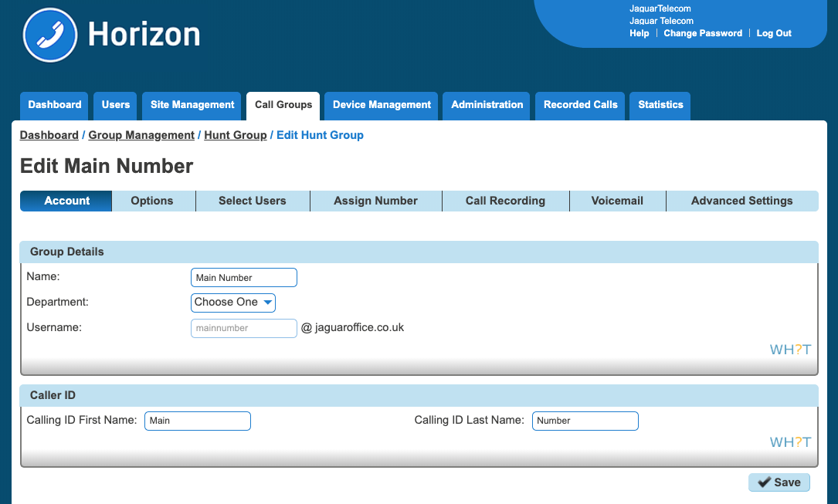Click inside the Name input field

point(243,277)
